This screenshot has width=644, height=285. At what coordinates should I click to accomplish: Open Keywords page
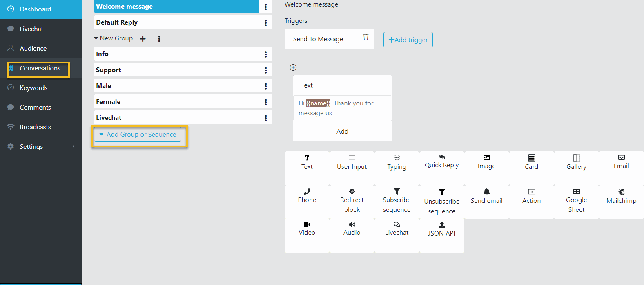(x=41, y=88)
